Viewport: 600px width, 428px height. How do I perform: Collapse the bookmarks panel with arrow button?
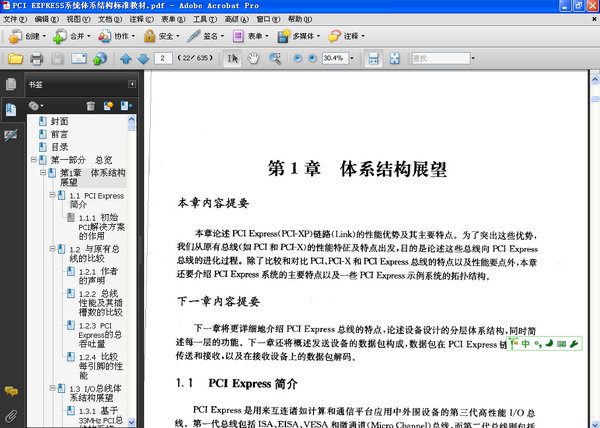[132, 84]
